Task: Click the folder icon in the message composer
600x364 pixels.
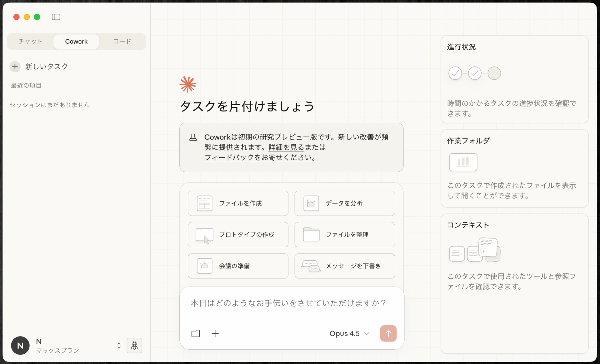Action: [x=195, y=333]
